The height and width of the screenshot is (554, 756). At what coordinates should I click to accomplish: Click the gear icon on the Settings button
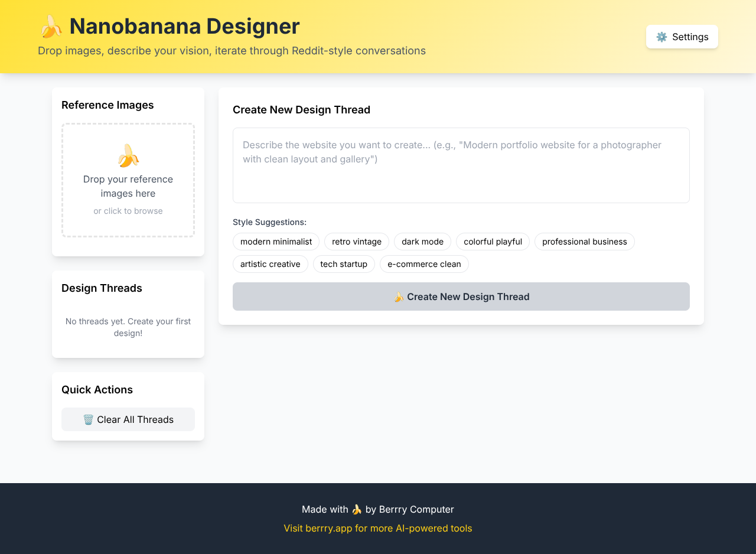[663, 37]
